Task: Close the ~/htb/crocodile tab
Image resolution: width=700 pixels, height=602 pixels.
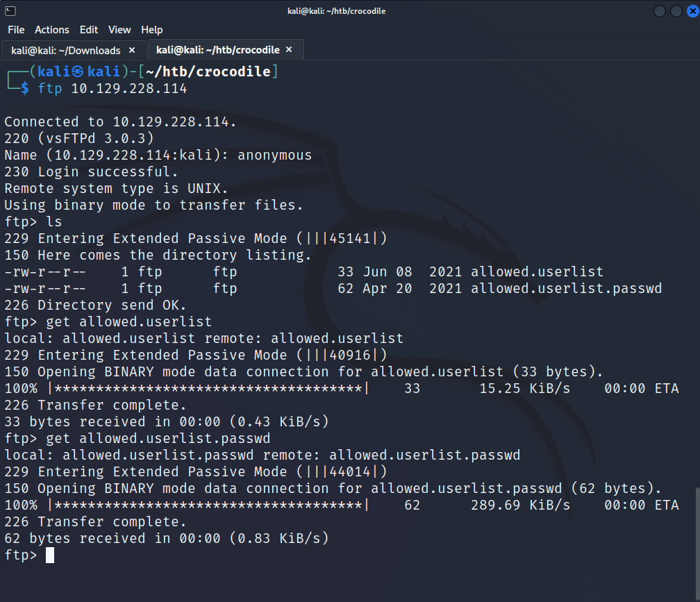Action: [289, 50]
